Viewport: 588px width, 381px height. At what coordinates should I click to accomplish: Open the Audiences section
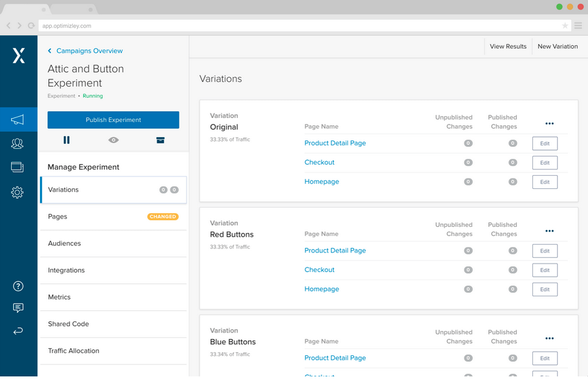coord(113,243)
